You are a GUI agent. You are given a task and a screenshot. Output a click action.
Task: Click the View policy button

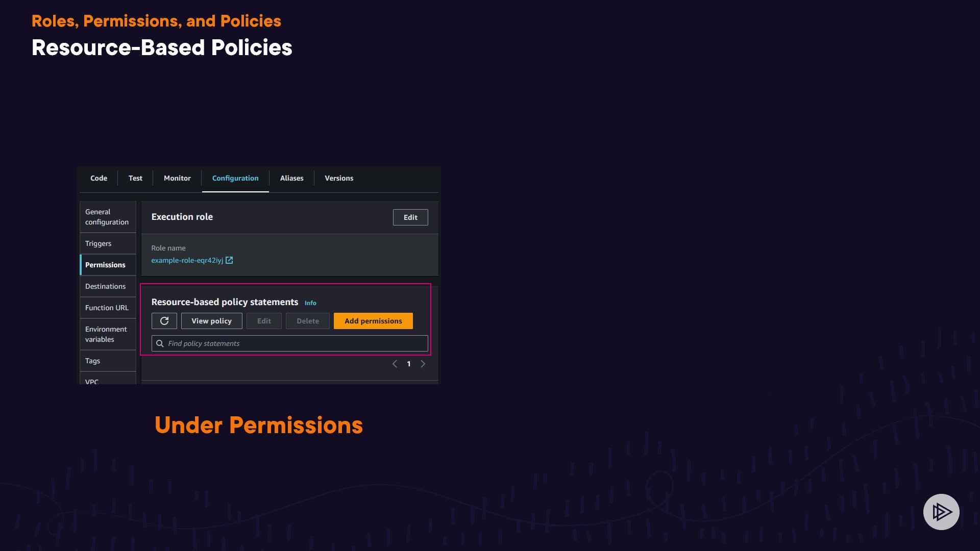(211, 321)
